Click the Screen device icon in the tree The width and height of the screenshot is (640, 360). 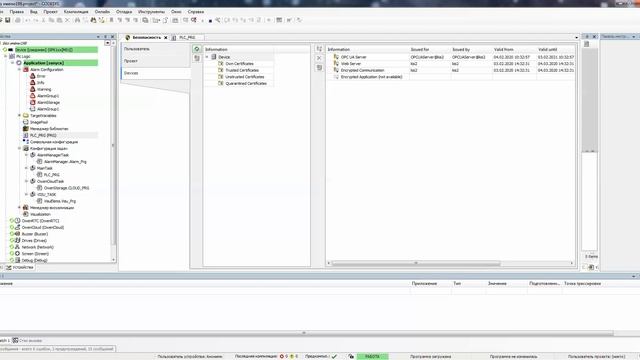coord(18,253)
